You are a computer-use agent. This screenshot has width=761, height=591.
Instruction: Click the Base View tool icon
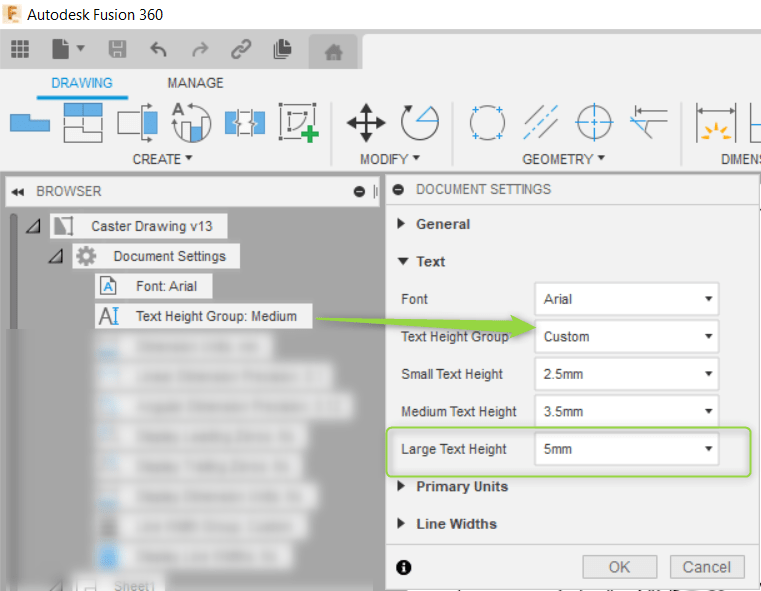point(29,123)
